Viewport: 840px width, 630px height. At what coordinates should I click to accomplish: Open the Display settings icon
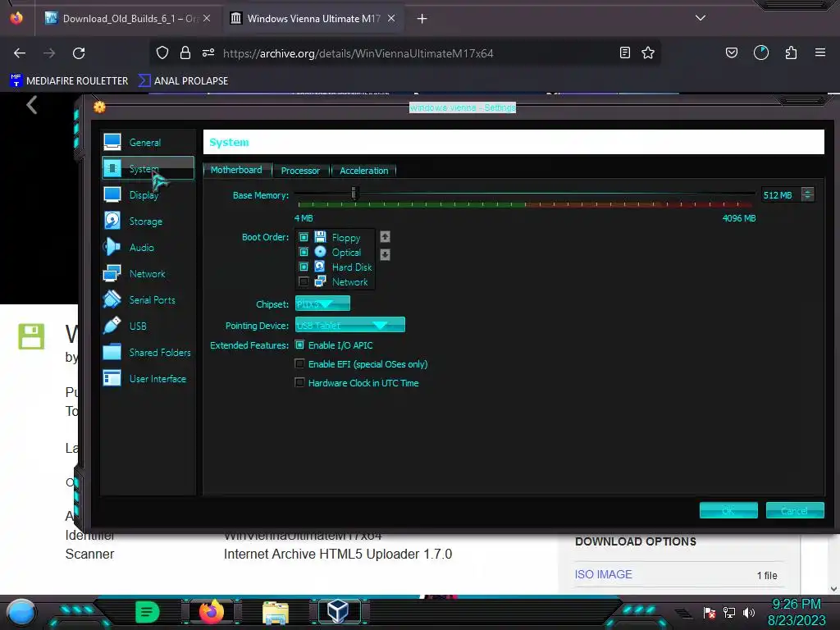tap(112, 194)
